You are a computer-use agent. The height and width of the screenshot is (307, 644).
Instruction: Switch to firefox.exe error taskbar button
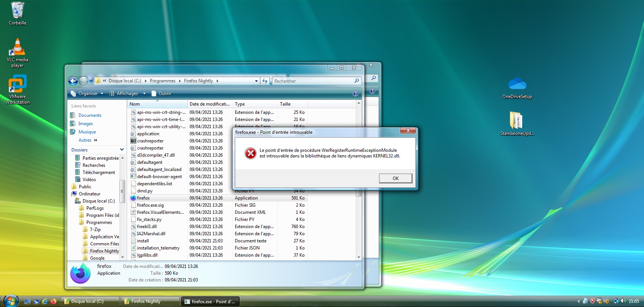[210, 301]
